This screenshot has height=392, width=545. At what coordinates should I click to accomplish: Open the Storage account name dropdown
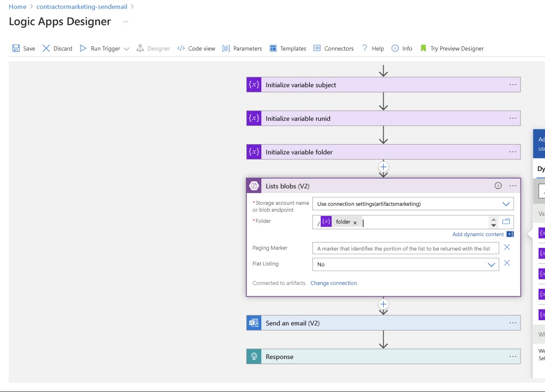pos(413,204)
